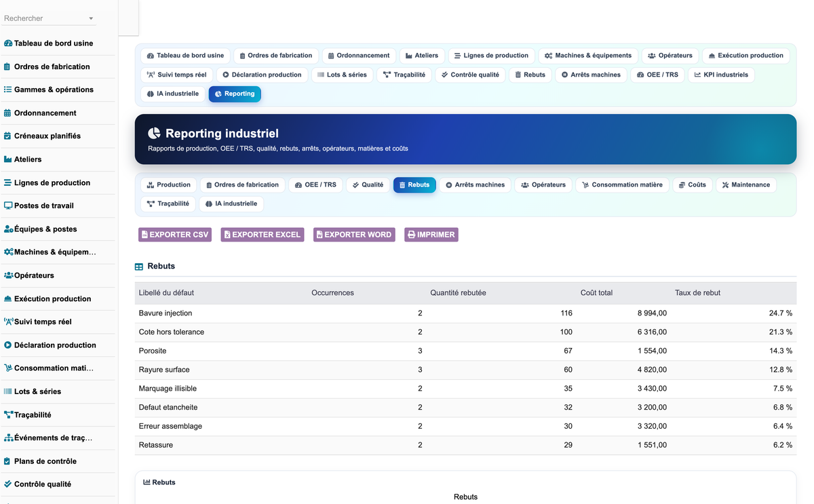Viewport: 814px width, 504px height.
Task: Open the Reporting top navigation tab
Action: click(x=235, y=94)
